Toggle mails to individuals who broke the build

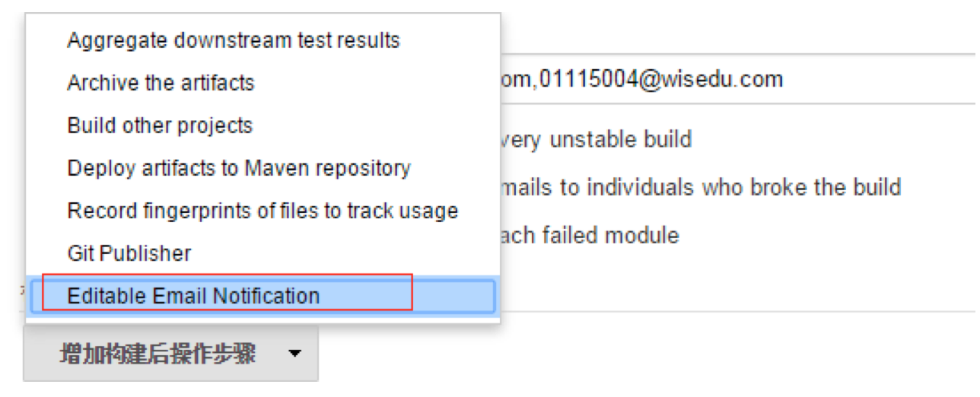(701, 187)
